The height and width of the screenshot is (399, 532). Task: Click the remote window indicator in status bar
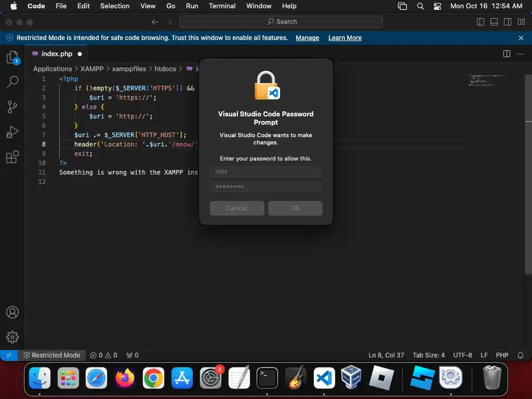click(x=9, y=355)
